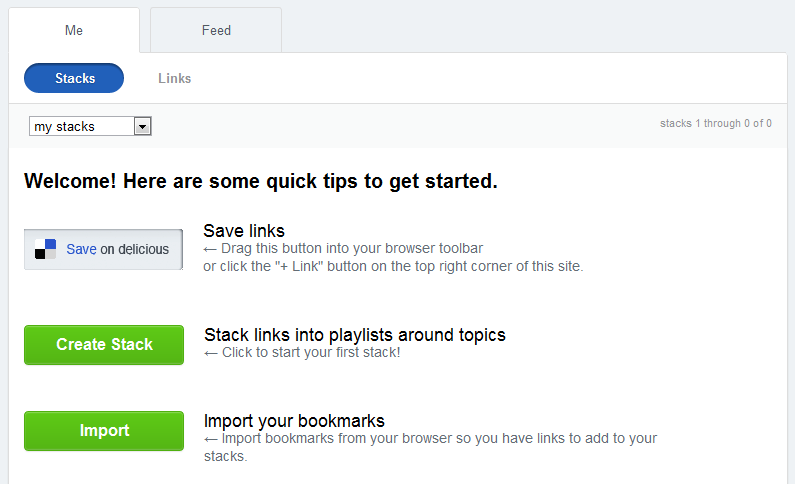Click the green Import button
795x484 pixels.
click(x=104, y=431)
